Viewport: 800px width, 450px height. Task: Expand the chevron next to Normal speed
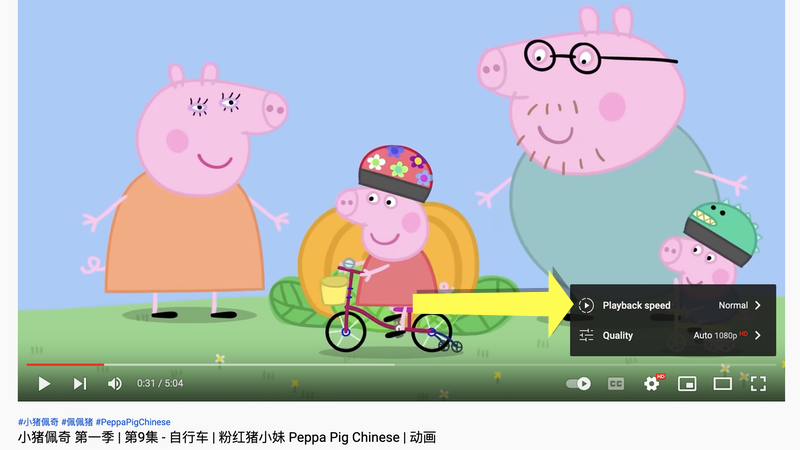click(x=758, y=305)
